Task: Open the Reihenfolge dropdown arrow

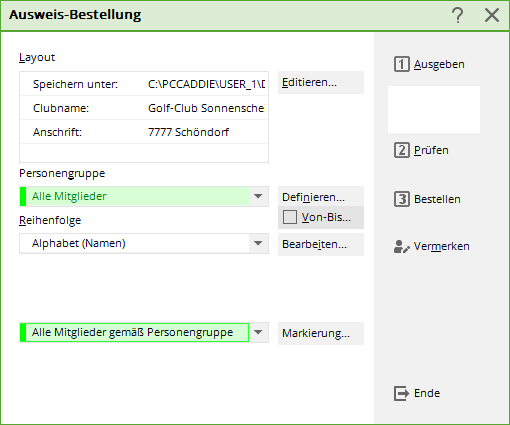Action: coord(258,243)
